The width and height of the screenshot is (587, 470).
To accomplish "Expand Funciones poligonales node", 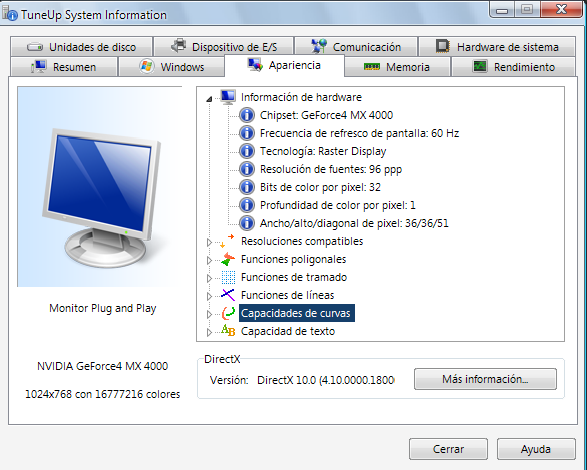I will [x=209, y=260].
